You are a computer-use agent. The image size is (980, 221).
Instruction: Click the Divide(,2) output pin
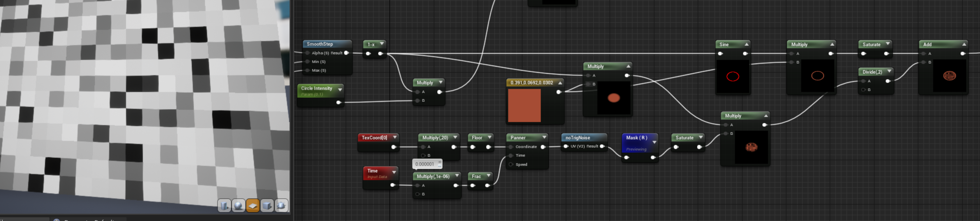tap(888, 81)
